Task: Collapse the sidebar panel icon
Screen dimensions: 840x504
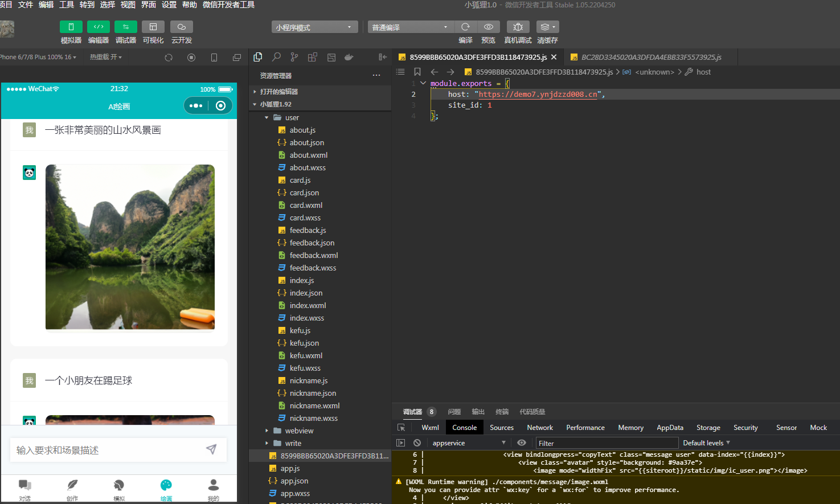Action: click(383, 57)
